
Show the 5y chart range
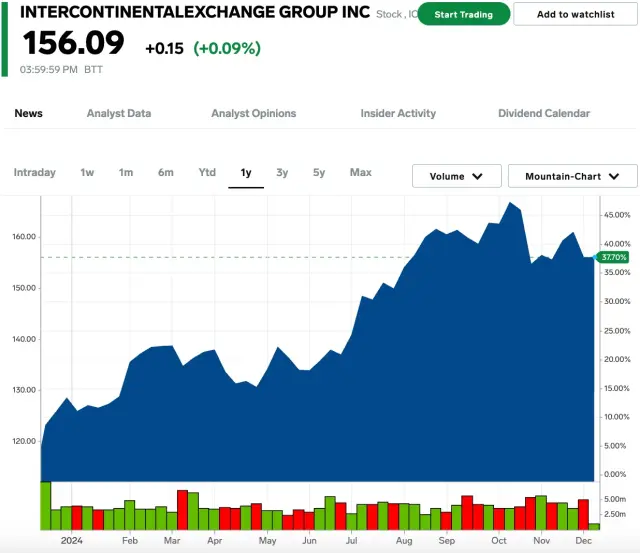[x=319, y=173]
